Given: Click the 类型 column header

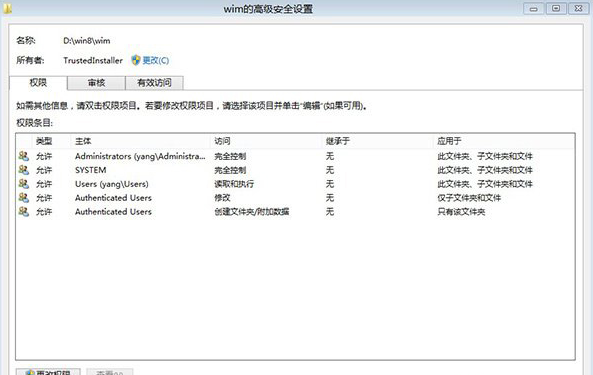Looking at the screenshot, I should pyautogui.click(x=44, y=141).
